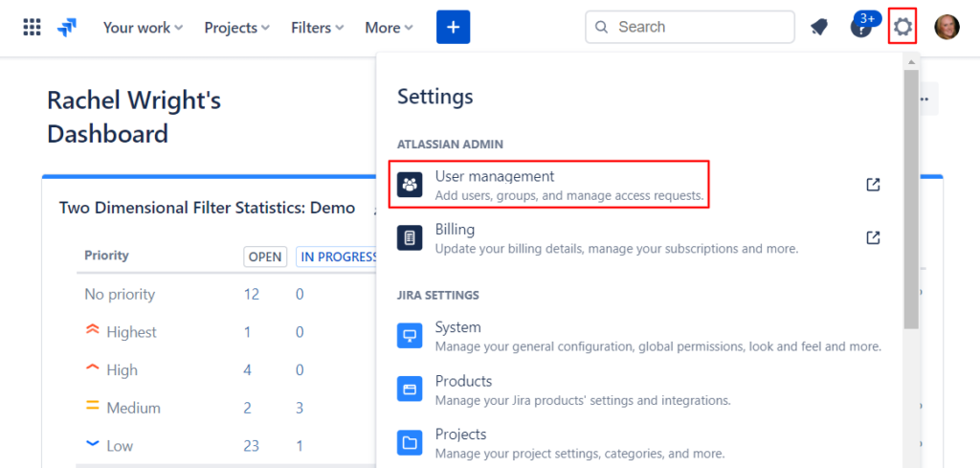Image resolution: width=980 pixels, height=468 pixels.
Task: Select the Projects folder icon
Action: 410,443
